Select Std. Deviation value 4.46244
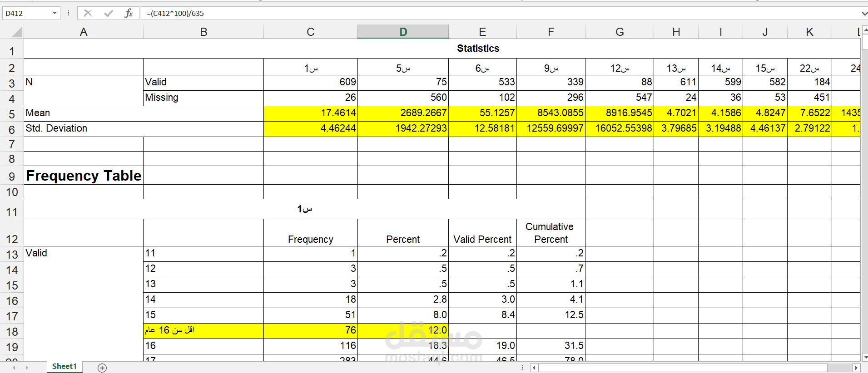This screenshot has width=868, height=373. [311, 129]
